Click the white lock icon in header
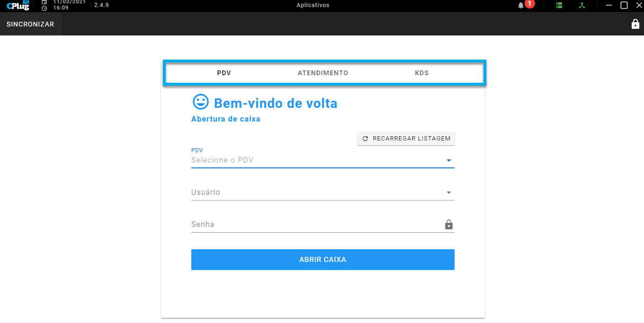 click(635, 24)
